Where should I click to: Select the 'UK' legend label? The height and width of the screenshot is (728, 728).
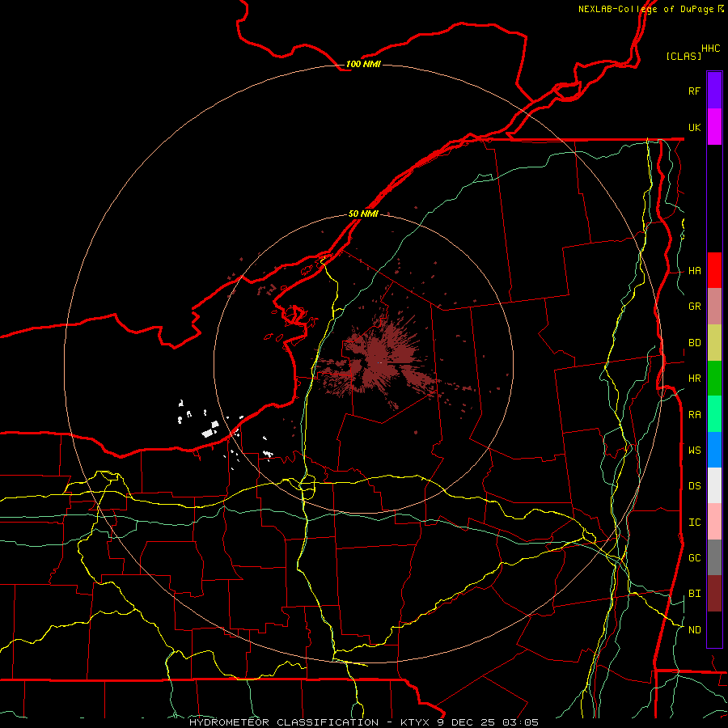[x=694, y=127]
